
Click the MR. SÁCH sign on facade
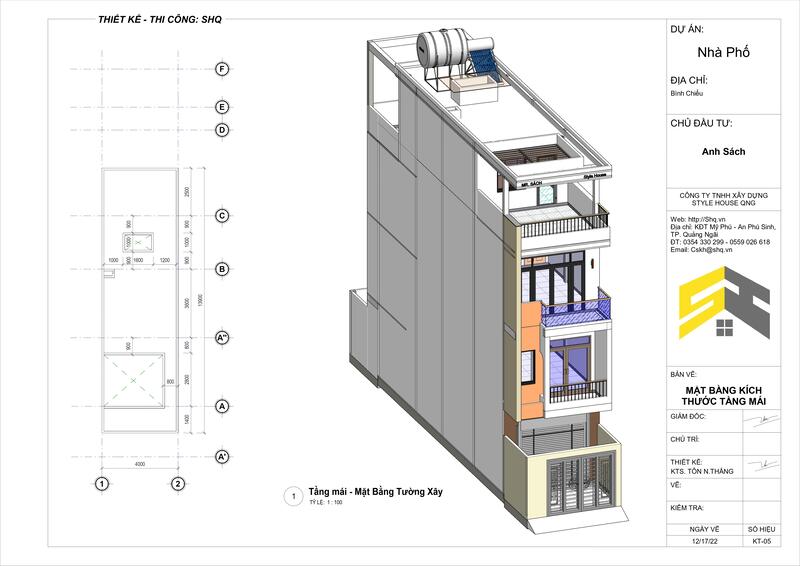[532, 184]
